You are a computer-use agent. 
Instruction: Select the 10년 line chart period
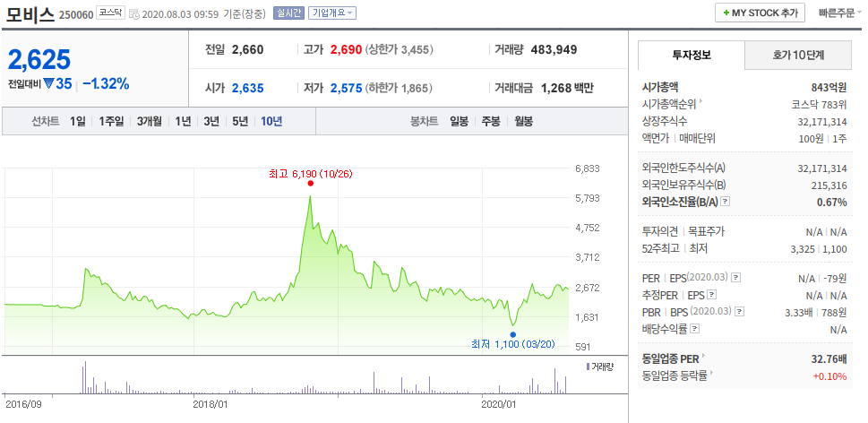(271, 121)
